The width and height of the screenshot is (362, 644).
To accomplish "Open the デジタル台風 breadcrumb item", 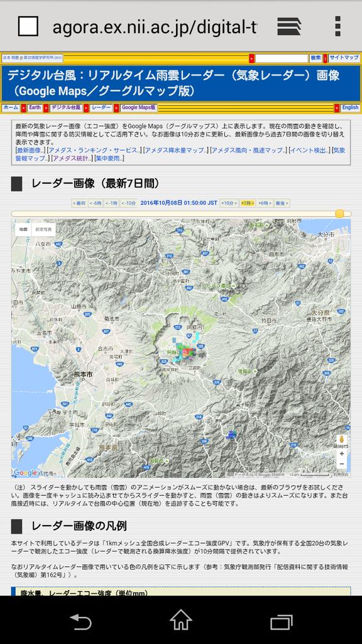I will tap(66, 108).
